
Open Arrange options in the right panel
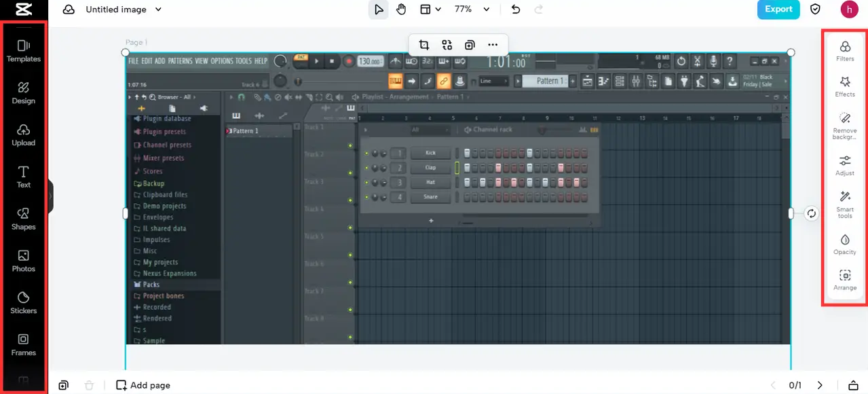point(845,280)
